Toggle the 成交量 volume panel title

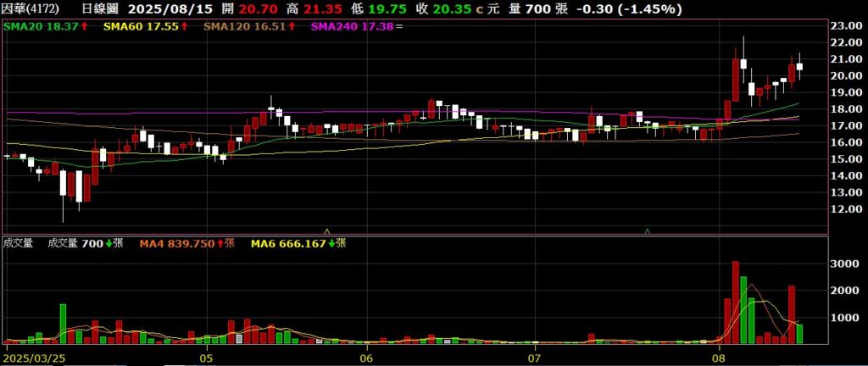[18, 244]
